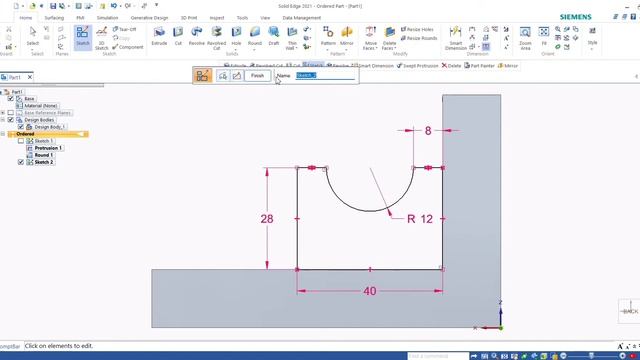The width and height of the screenshot is (640, 360).
Task: Click Swept Protrusion in the shortcut bar
Action: pyautogui.click(x=417, y=66)
